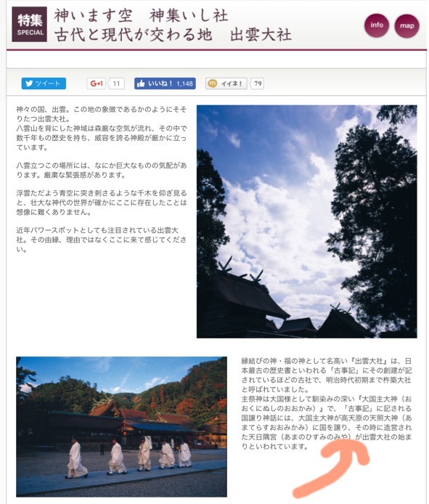429x504 pixels.
Task: Click the paragraph beginning 神々の国、出雲
Action: point(102,129)
